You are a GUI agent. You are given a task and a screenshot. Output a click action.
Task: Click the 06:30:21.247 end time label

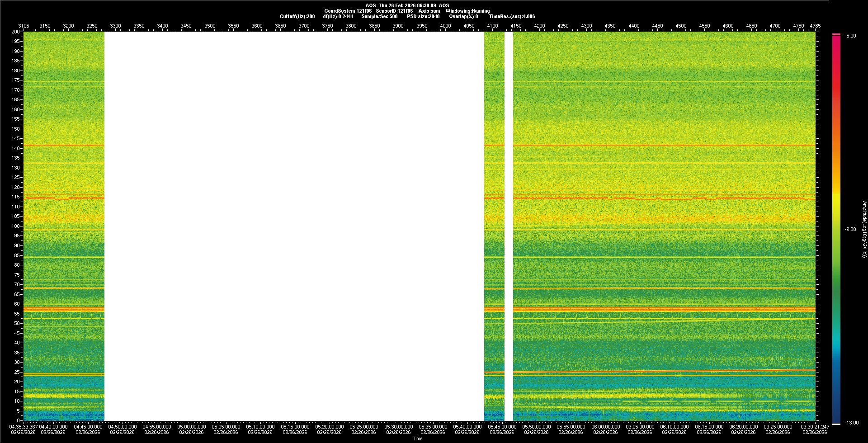[815, 426]
